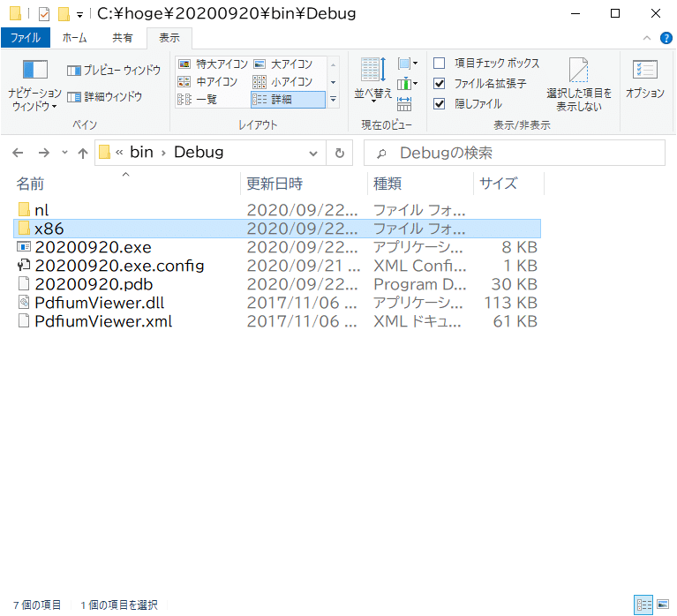Expand the quick access toolbar customize arrow
Viewport: 677px width, 616px height.
pyautogui.click(x=79, y=15)
